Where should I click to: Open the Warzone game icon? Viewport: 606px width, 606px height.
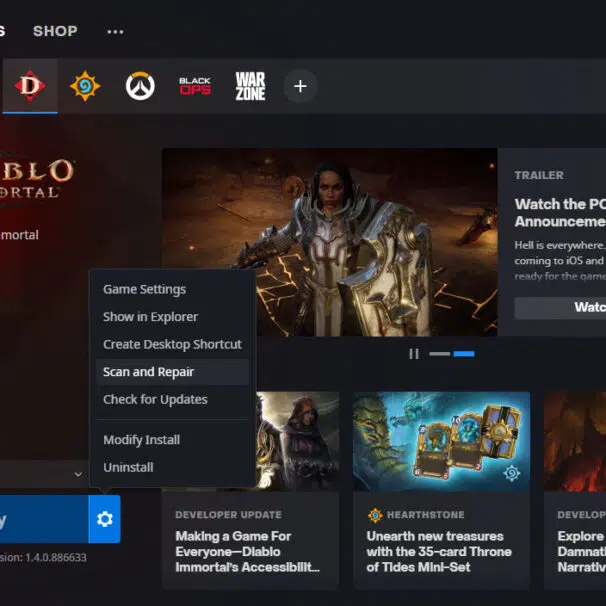click(x=250, y=86)
